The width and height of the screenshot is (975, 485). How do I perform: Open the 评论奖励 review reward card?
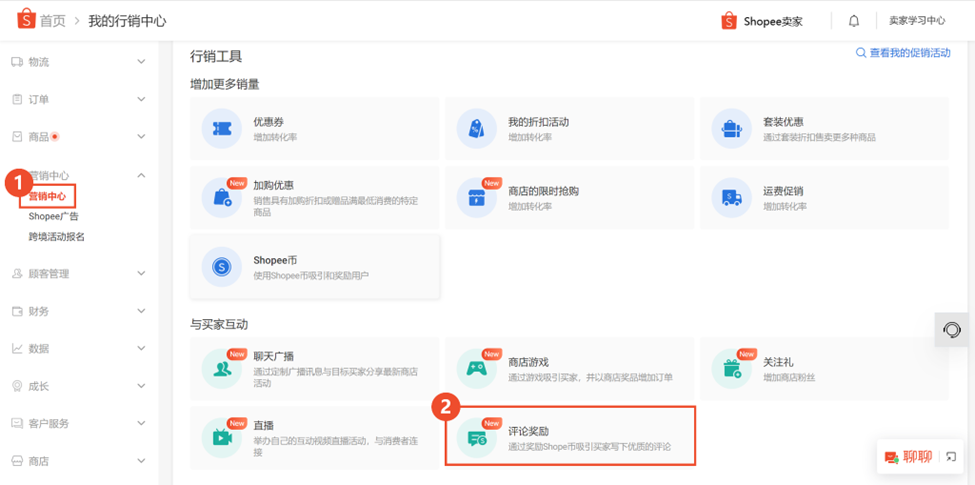(x=570, y=436)
